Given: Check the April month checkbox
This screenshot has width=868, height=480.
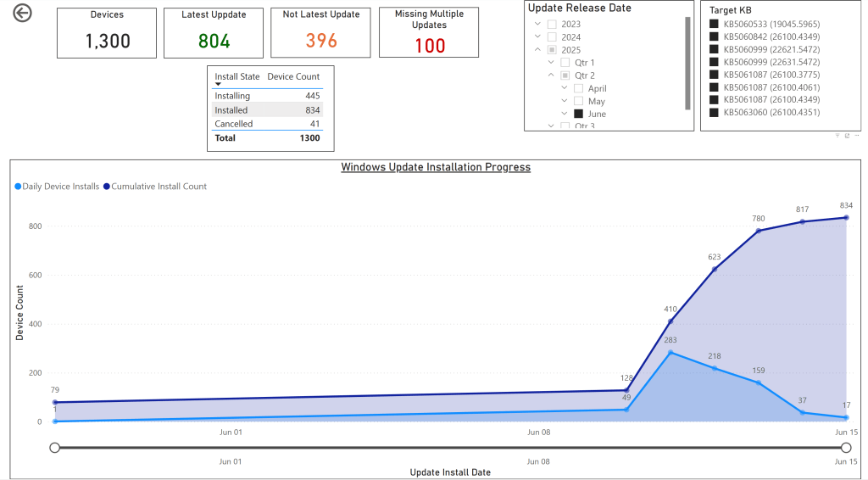Looking at the screenshot, I should tap(578, 88).
